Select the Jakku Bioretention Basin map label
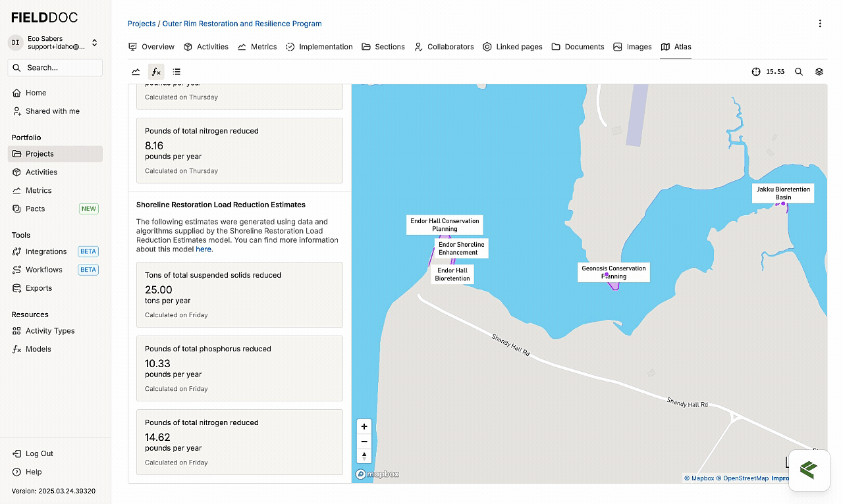Screen dimensions: 843x504 click(783, 193)
